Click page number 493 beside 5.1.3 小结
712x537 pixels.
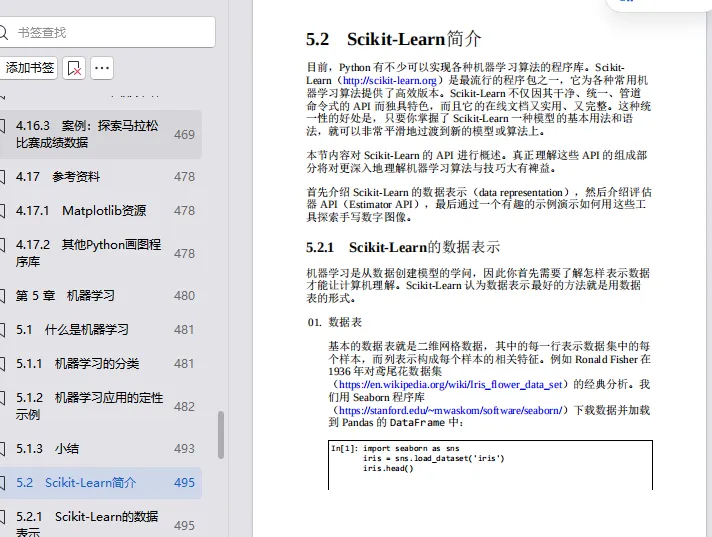184,448
